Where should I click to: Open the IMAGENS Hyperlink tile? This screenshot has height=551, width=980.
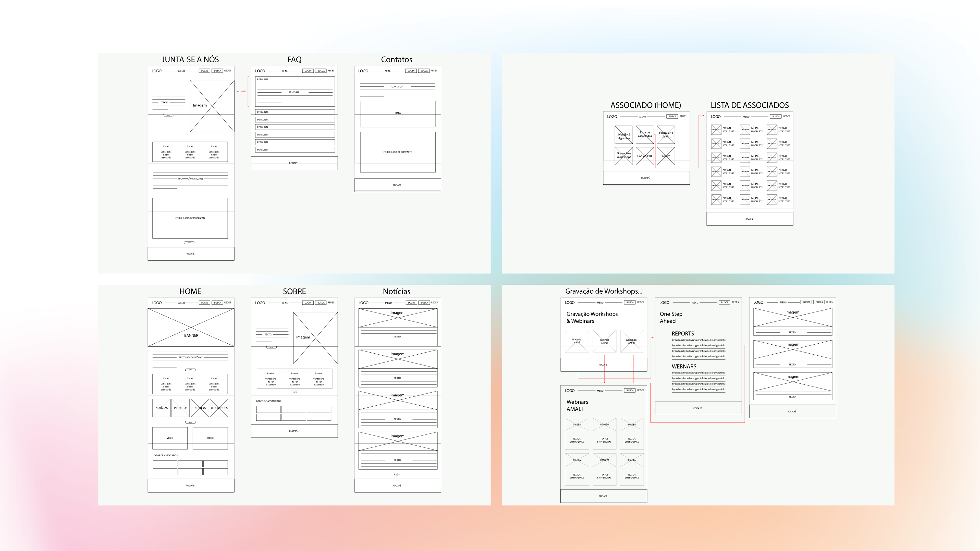click(x=624, y=135)
